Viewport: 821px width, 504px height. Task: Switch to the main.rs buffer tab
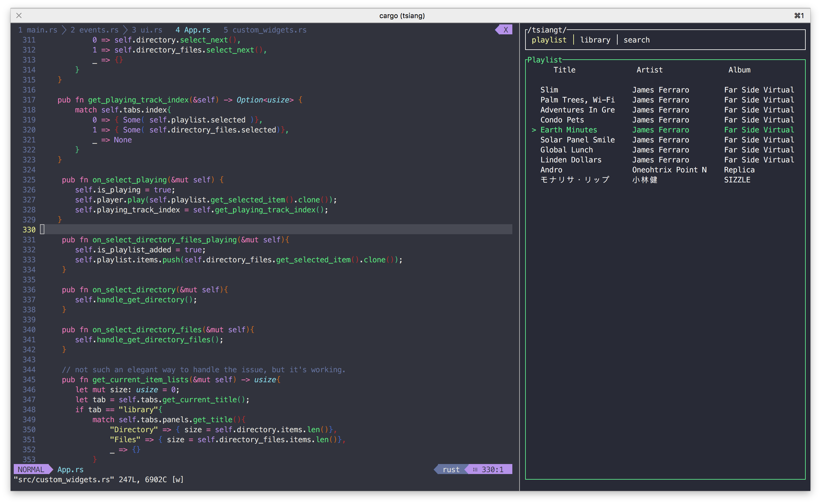coord(38,30)
